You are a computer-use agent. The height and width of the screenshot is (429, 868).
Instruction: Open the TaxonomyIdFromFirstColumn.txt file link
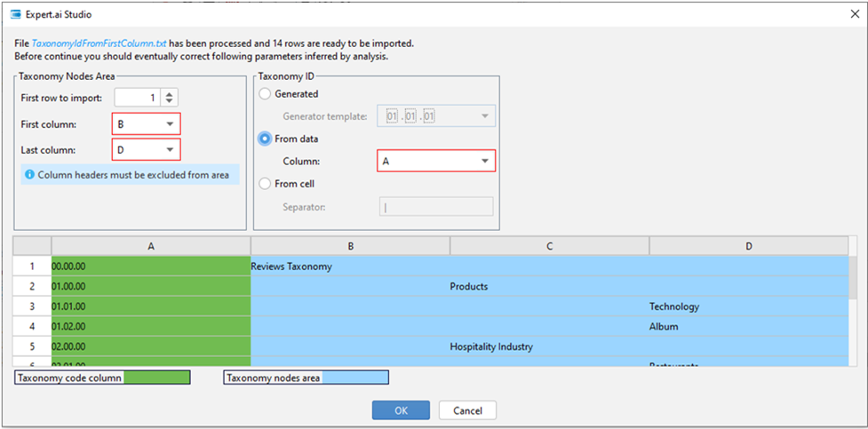[99, 43]
